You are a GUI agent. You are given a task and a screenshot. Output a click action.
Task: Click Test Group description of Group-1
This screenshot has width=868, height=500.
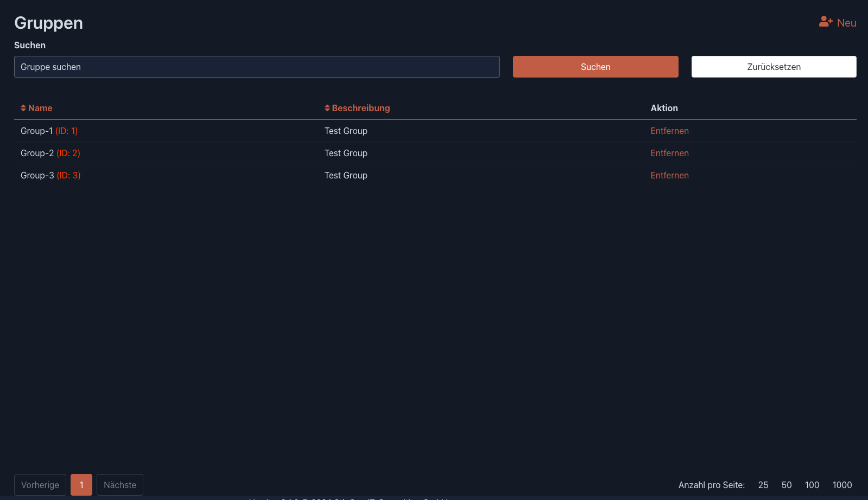point(346,131)
